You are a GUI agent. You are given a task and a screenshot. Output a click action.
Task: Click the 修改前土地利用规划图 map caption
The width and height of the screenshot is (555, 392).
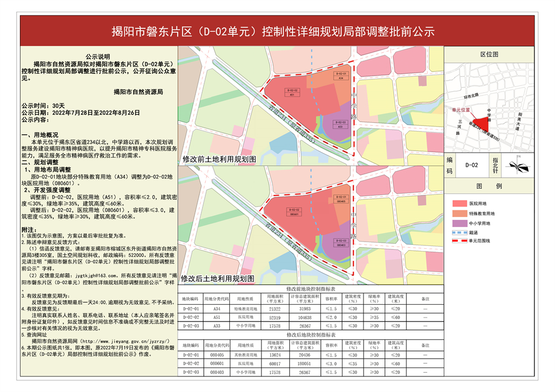click(x=219, y=159)
